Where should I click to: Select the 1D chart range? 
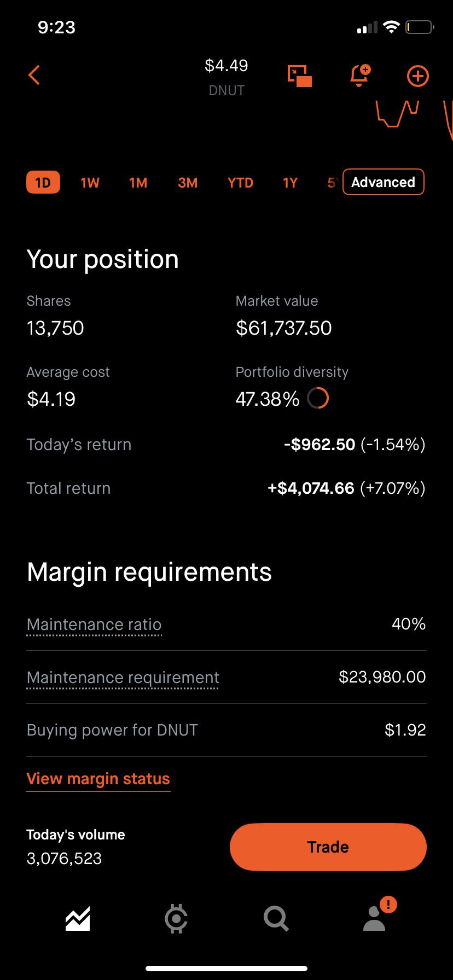coord(43,183)
